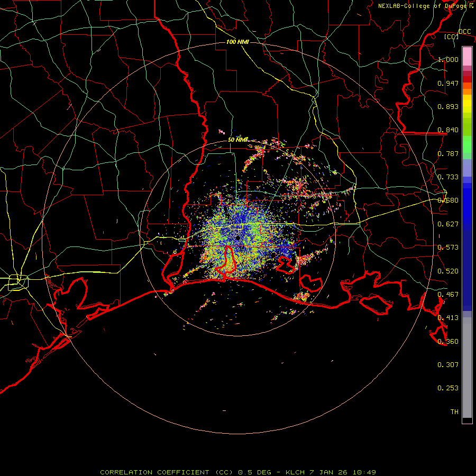Pick the pink top segment of color bar
This screenshot has height=476, width=476.
coord(467,56)
